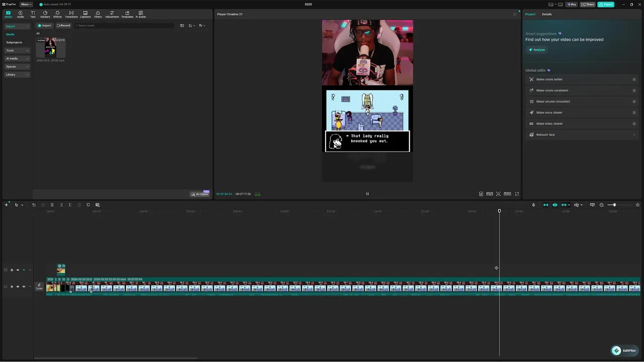Viewport: 644px width, 362px height.
Task: Open the media filter type dropdown
Action: pyautogui.click(x=202, y=25)
